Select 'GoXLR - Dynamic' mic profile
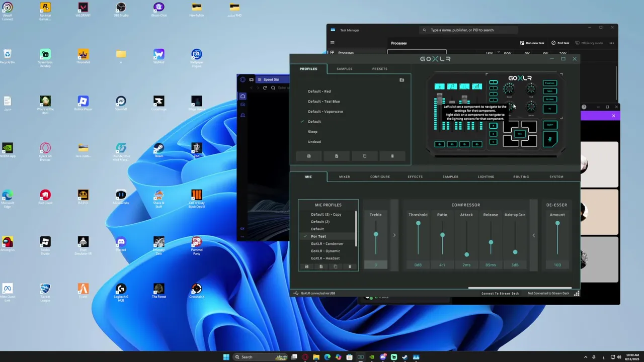644x362 pixels. click(x=326, y=251)
